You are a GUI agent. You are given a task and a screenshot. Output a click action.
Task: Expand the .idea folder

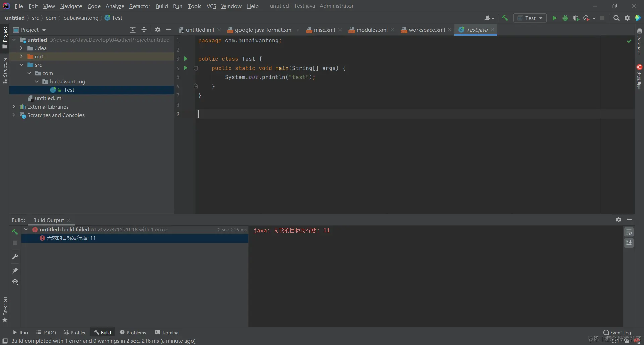[x=21, y=48]
